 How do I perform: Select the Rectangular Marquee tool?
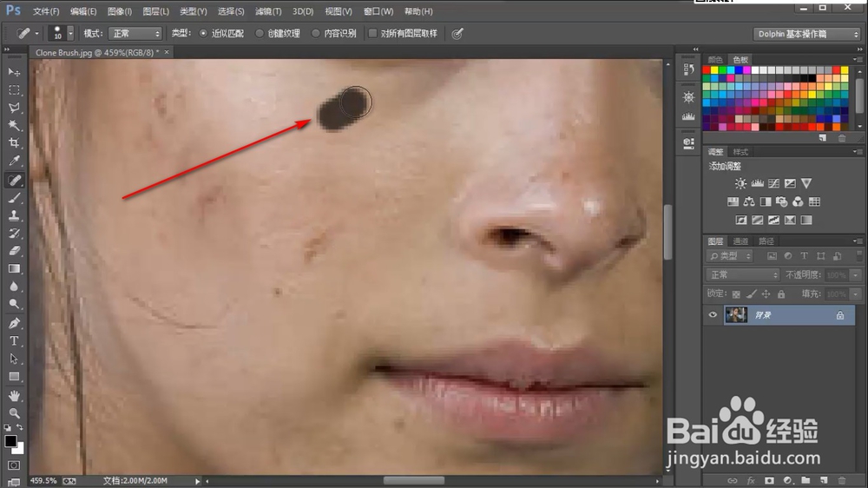point(15,89)
